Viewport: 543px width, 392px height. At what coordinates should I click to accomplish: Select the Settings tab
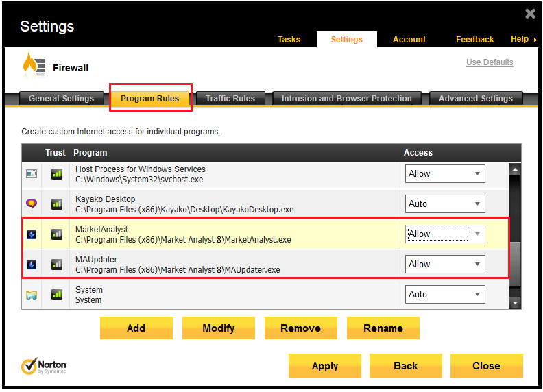tap(347, 40)
